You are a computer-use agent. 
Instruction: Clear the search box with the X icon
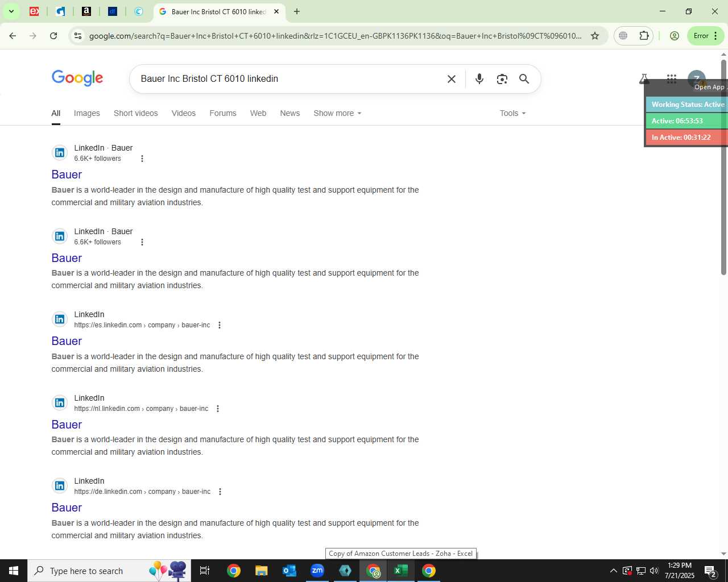coord(452,79)
